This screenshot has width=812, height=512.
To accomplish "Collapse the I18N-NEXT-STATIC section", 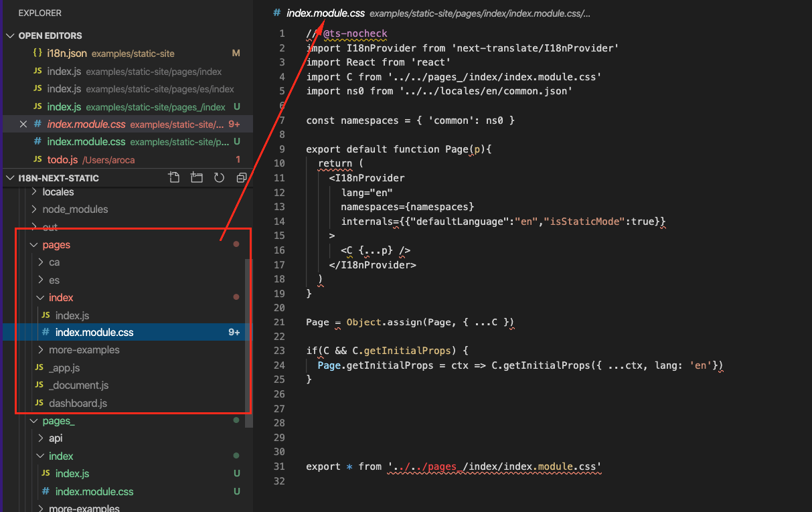I will (10, 178).
